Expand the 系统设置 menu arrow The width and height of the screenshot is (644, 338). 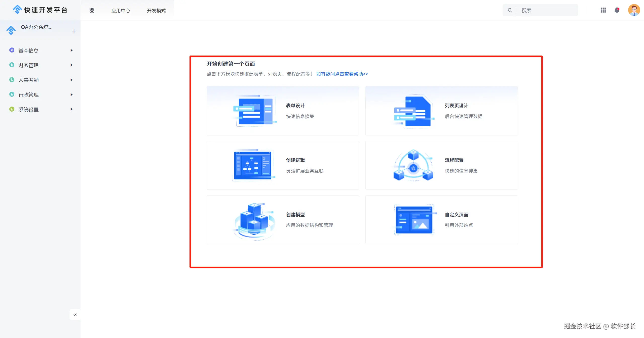click(71, 109)
